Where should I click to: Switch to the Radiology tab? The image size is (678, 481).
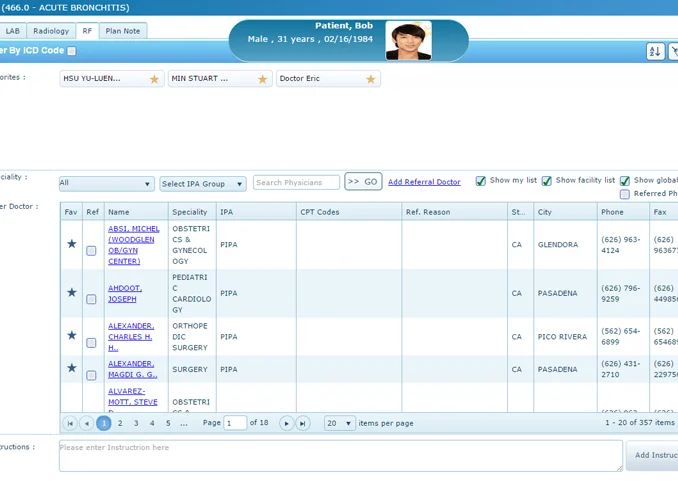(x=51, y=31)
